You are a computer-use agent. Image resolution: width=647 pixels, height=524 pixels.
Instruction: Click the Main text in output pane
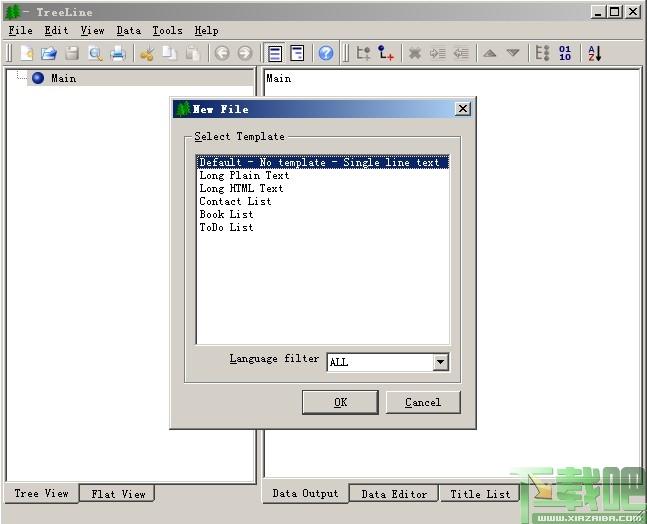click(279, 78)
